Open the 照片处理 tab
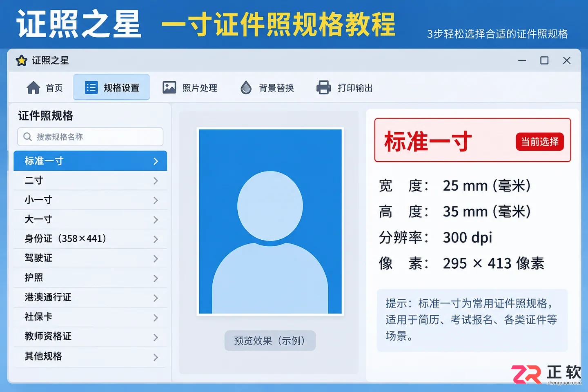The height and width of the screenshot is (392, 588). [x=190, y=87]
